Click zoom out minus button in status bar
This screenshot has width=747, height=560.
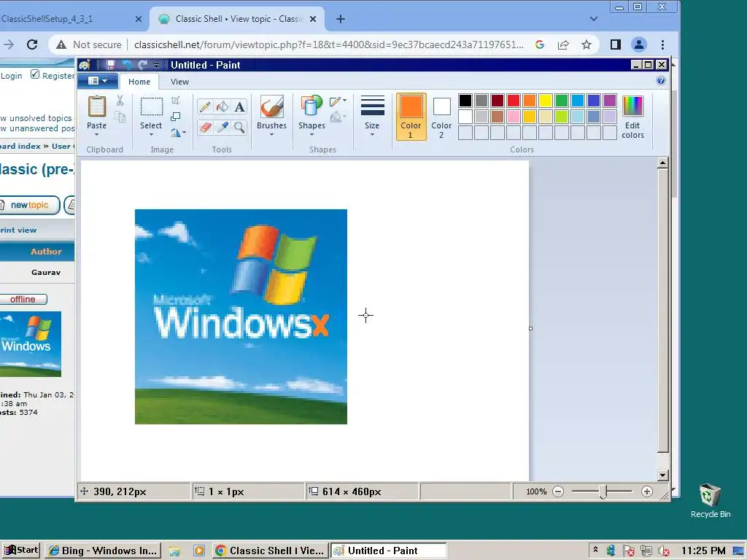[x=558, y=491]
